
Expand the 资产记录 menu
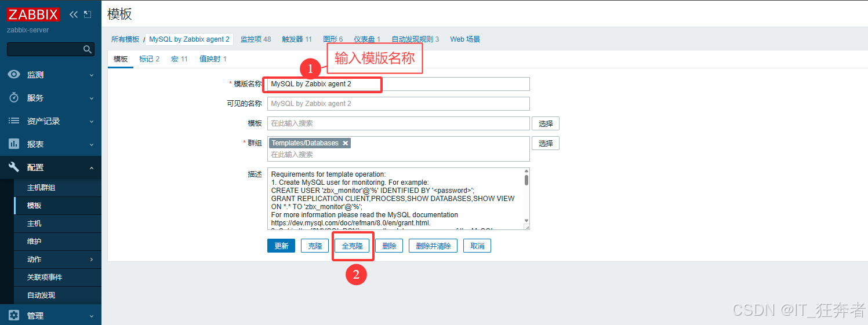tap(91, 122)
